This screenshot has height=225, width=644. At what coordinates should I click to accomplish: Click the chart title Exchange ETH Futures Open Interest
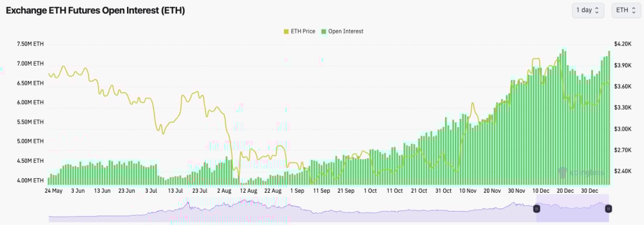95,11
